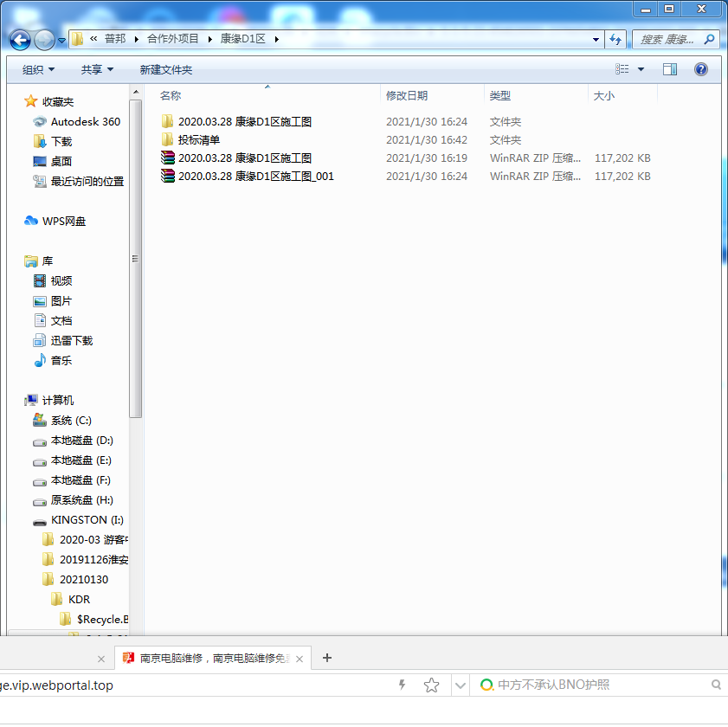Bookmark page with the star icon

click(431, 685)
